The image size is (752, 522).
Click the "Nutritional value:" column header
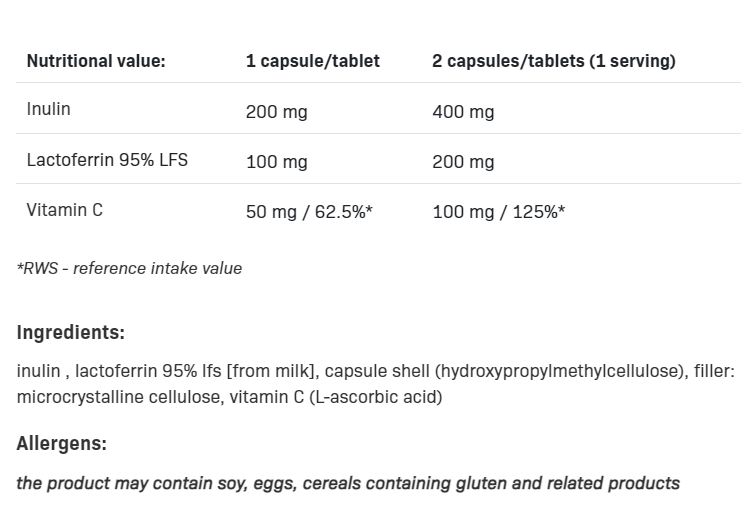coord(96,61)
